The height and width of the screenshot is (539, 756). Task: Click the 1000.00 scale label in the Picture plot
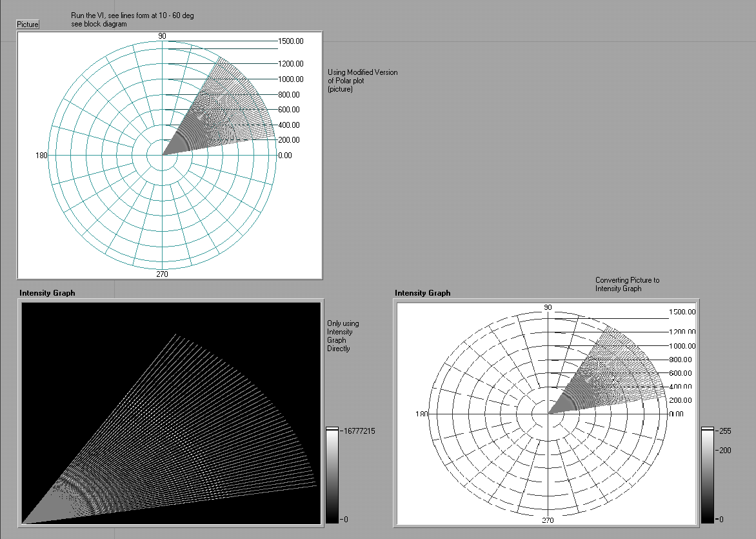(x=291, y=79)
